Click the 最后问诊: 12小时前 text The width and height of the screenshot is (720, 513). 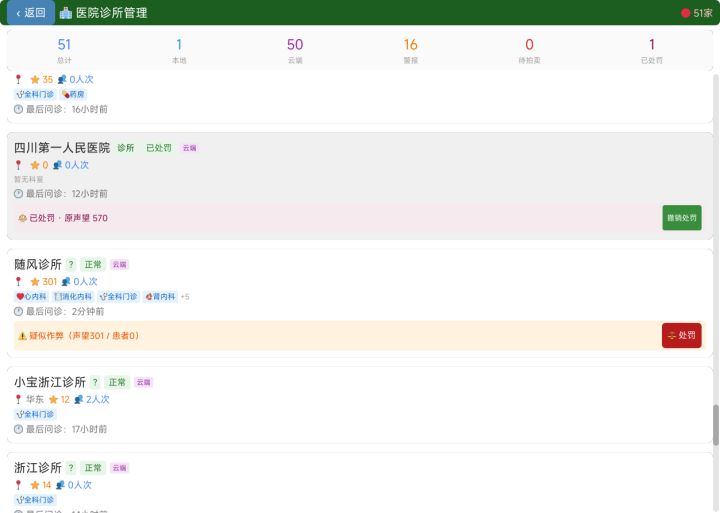67,194
